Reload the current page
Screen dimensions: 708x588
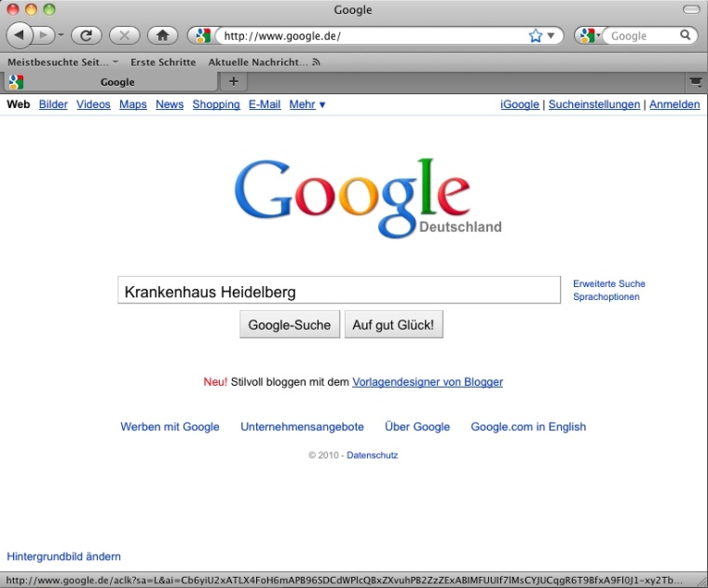[x=86, y=35]
